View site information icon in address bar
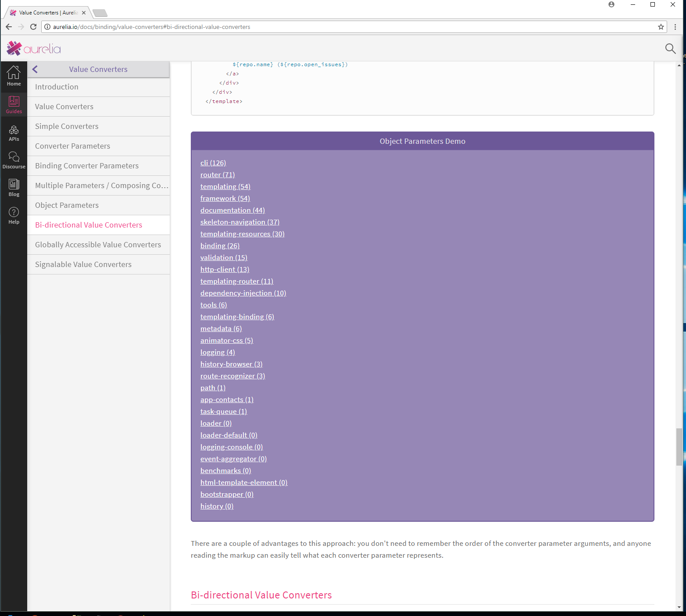The width and height of the screenshot is (686, 616). click(47, 27)
